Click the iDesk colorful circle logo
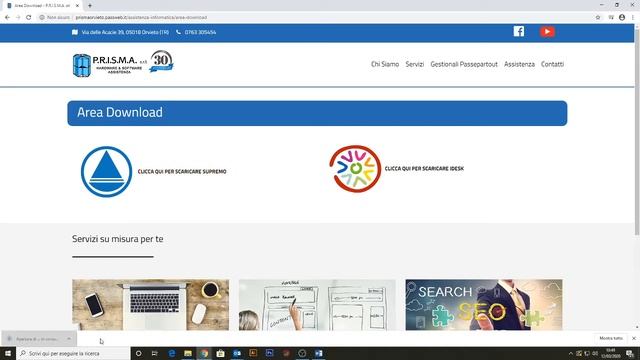Viewport: 640px width, 360px height. tap(355, 169)
